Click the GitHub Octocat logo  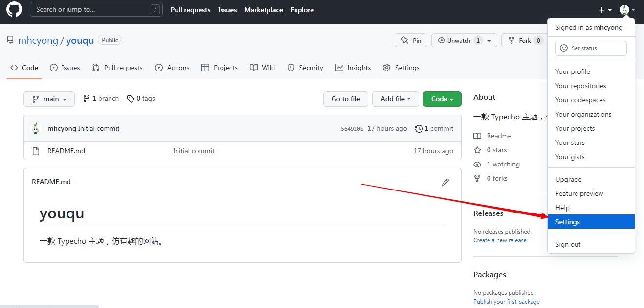tap(14, 10)
